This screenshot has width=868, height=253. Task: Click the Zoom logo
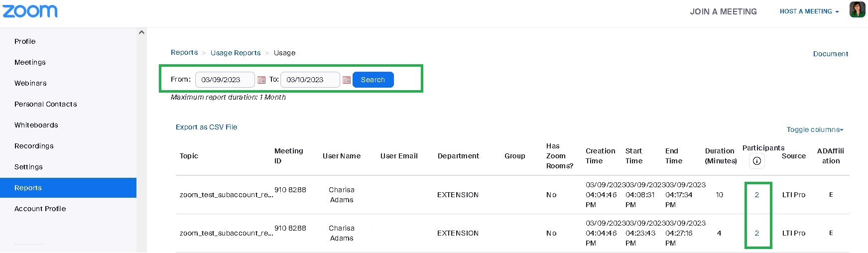tap(30, 11)
